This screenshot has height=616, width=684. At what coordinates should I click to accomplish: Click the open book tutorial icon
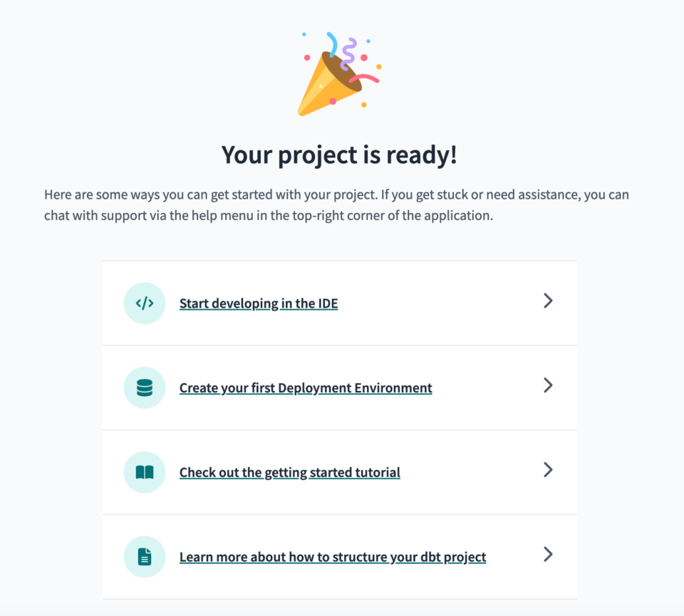(x=145, y=472)
